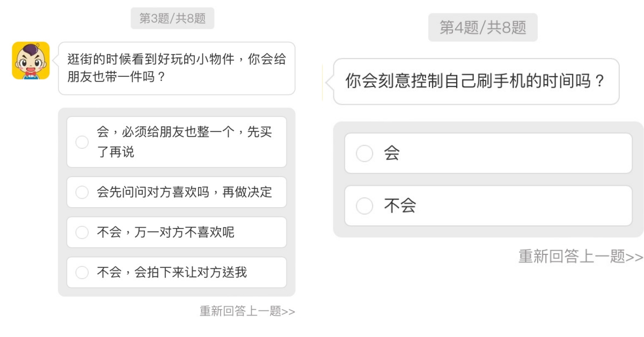Select radio circle for '不会，会拍下来让对方送我'
This screenshot has width=644, height=337.
point(82,273)
